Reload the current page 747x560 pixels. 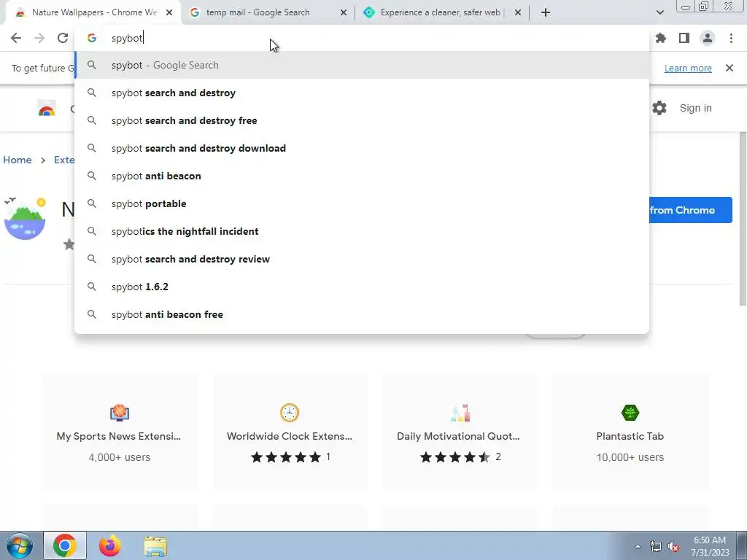click(63, 38)
